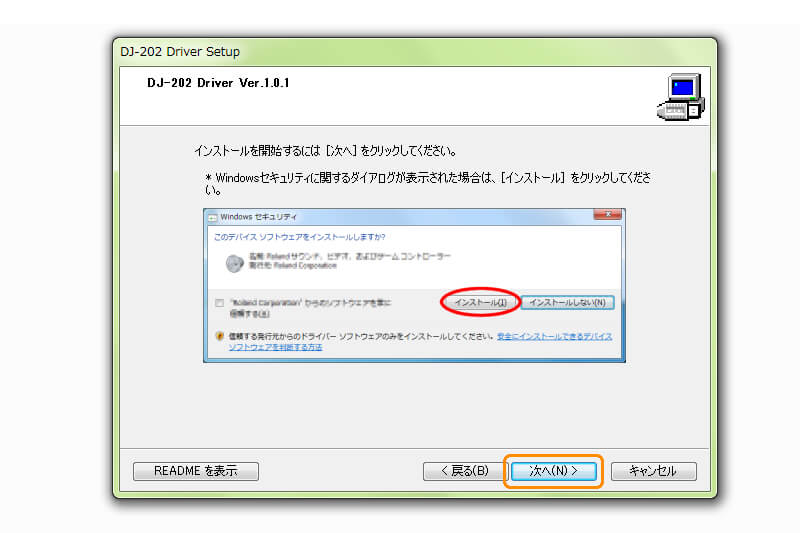This screenshot has height=533, width=800.
Task: Click the '* Windowsセキュリティに関する' note text
Action: (x=428, y=184)
